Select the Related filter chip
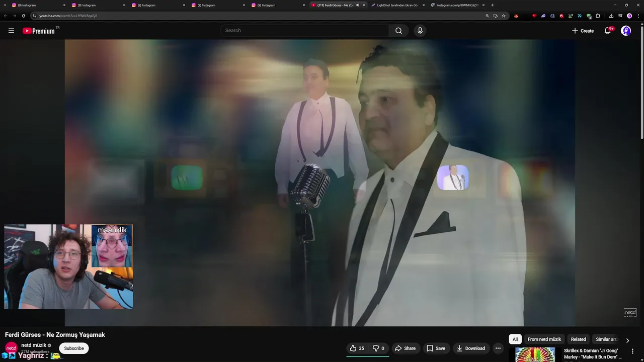 coord(579,339)
